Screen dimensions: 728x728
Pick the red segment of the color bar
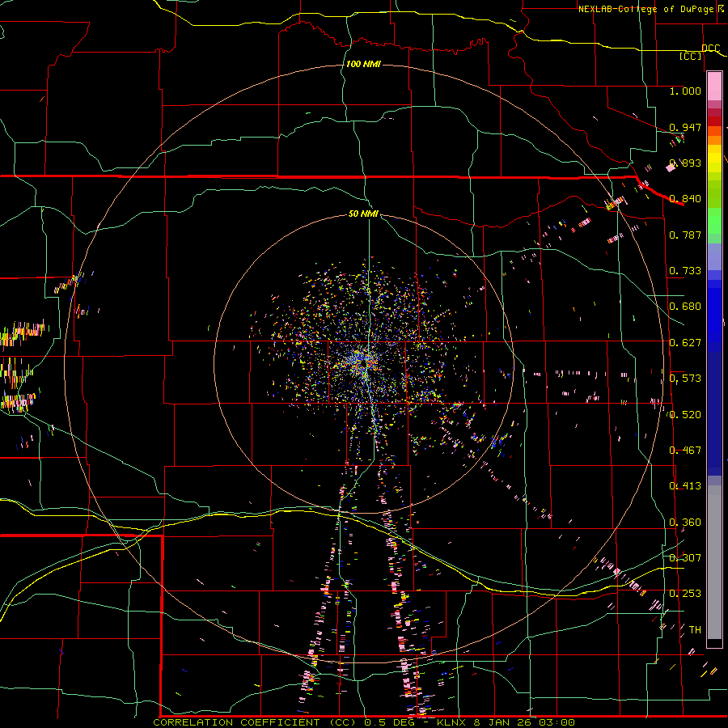714,121
